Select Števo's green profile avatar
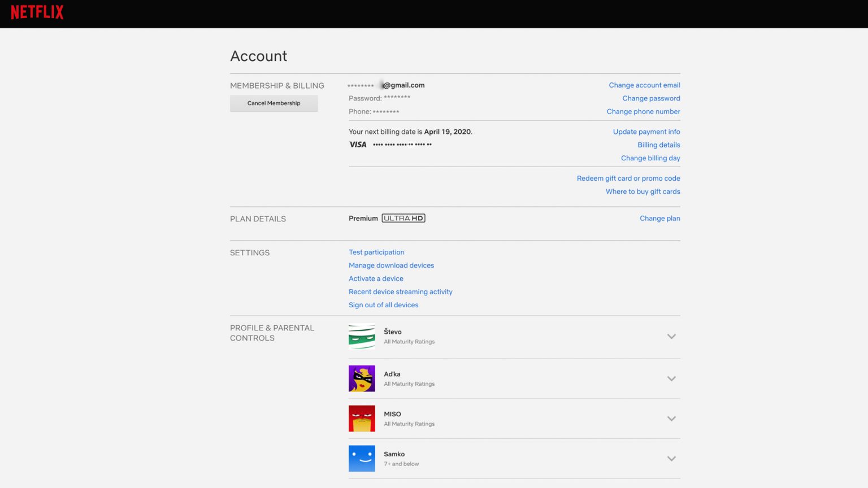The height and width of the screenshot is (488, 868). pos(362,336)
